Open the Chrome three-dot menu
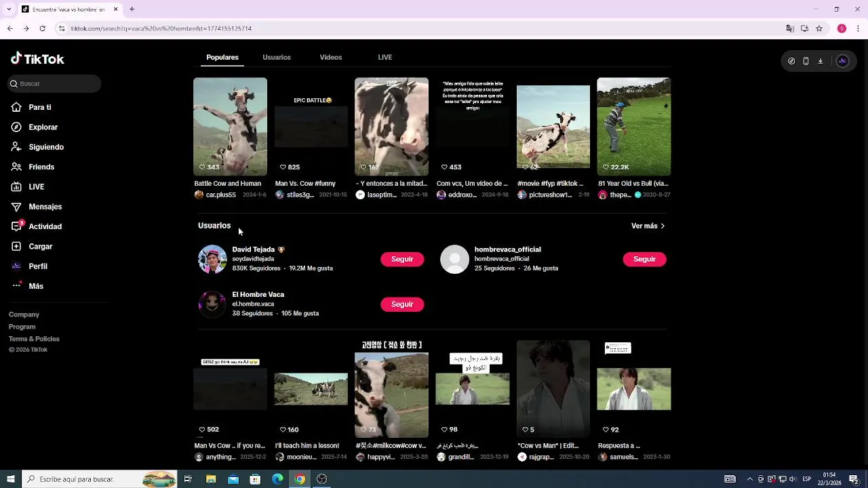The image size is (868, 488). 858,28
